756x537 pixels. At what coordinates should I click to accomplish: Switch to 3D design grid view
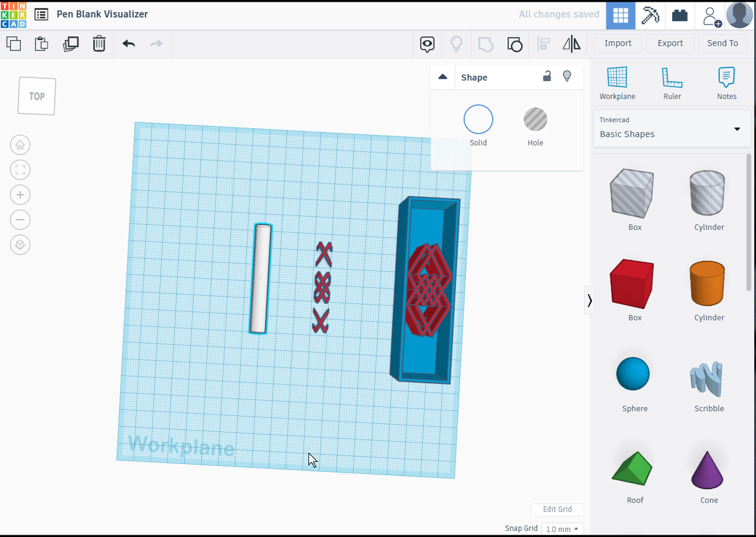621,15
